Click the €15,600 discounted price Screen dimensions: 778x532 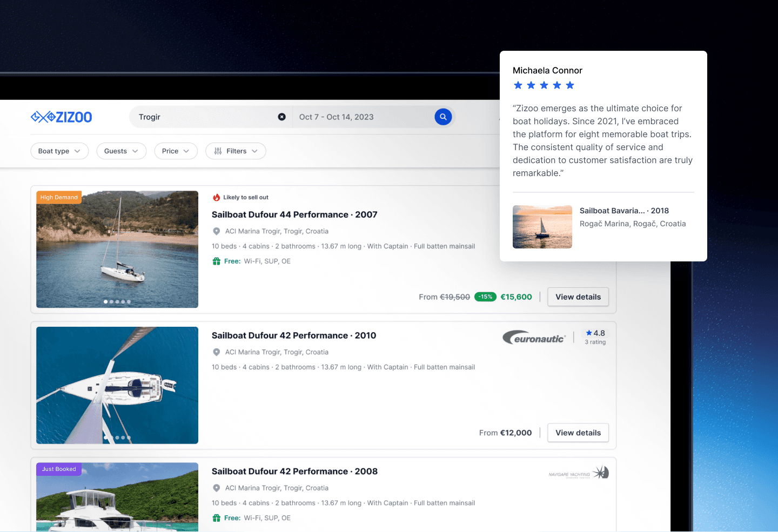[x=516, y=297]
